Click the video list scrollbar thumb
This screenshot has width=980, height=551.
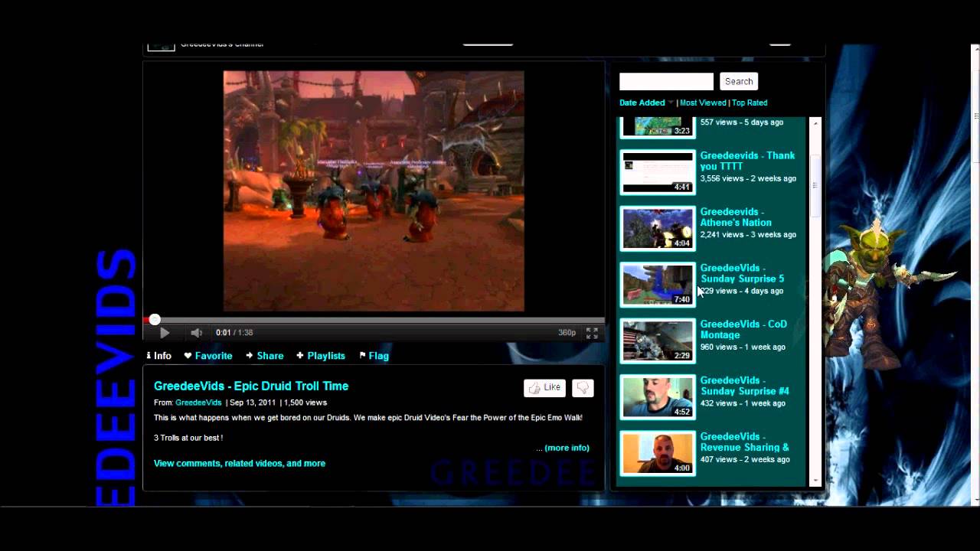tap(815, 185)
